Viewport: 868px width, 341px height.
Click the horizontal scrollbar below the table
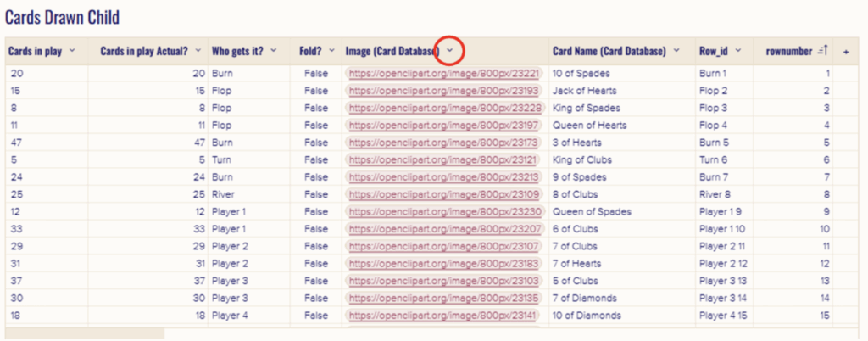[x=85, y=333]
